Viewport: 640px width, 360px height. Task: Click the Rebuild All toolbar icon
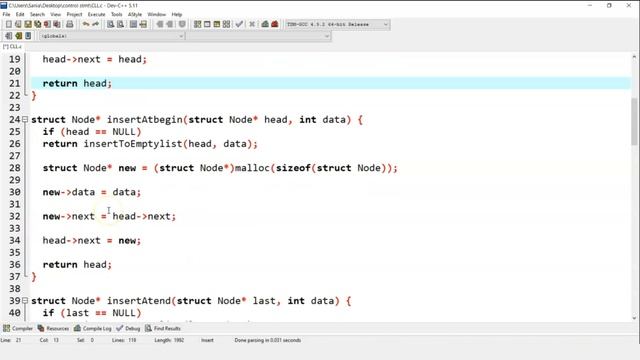(227, 24)
